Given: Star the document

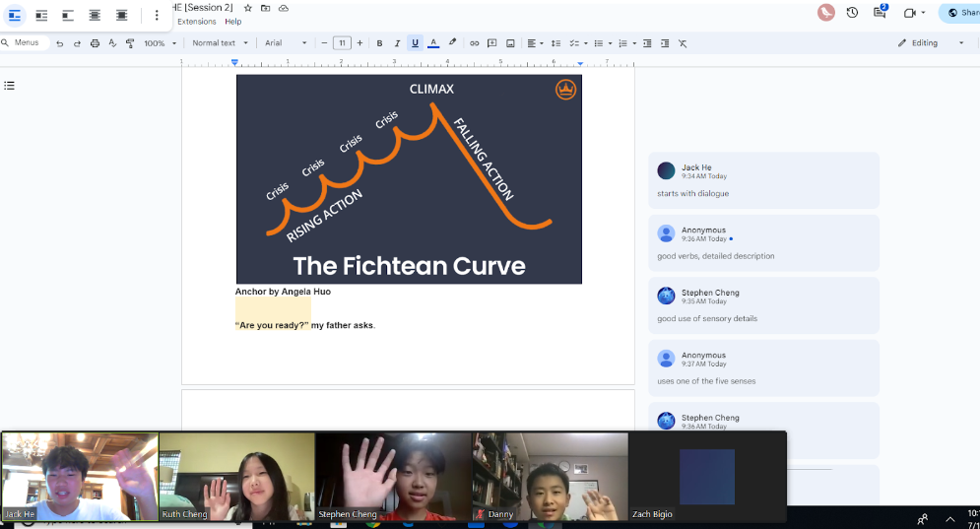Looking at the screenshot, I should 247,8.
